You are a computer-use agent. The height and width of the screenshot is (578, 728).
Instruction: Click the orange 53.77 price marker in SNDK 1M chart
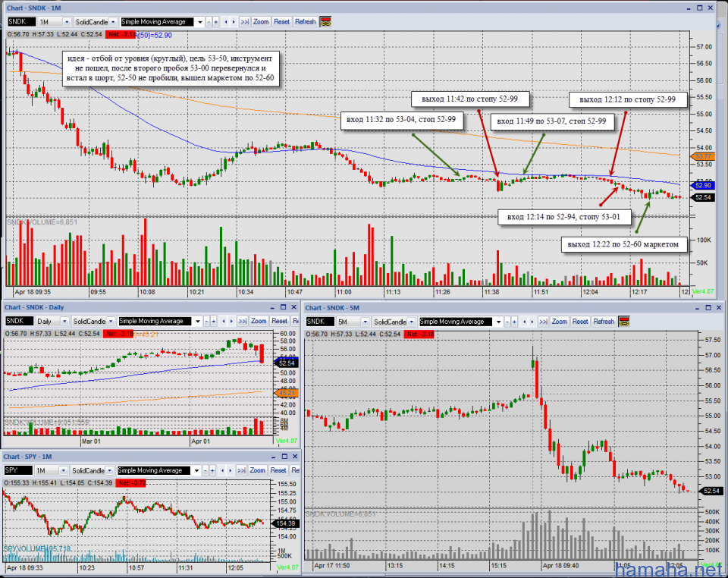click(702, 156)
